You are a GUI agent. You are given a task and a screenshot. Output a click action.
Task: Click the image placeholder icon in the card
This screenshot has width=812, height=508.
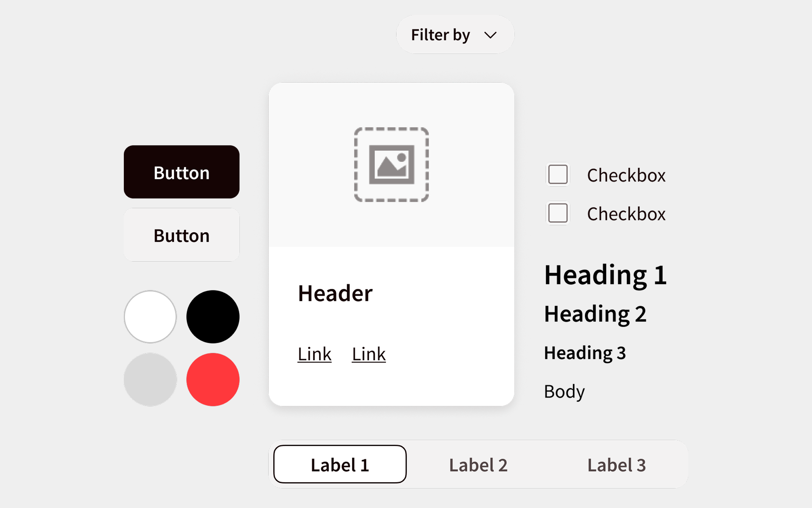(x=391, y=165)
